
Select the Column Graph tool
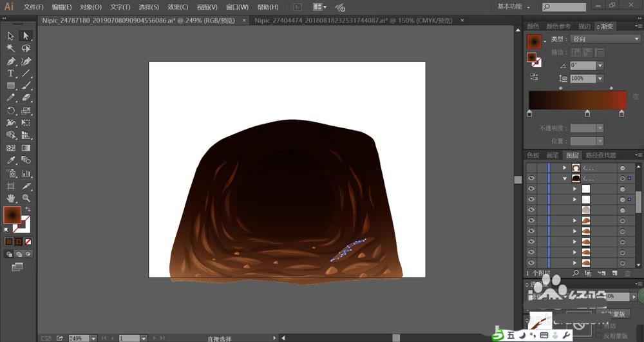tap(26, 173)
